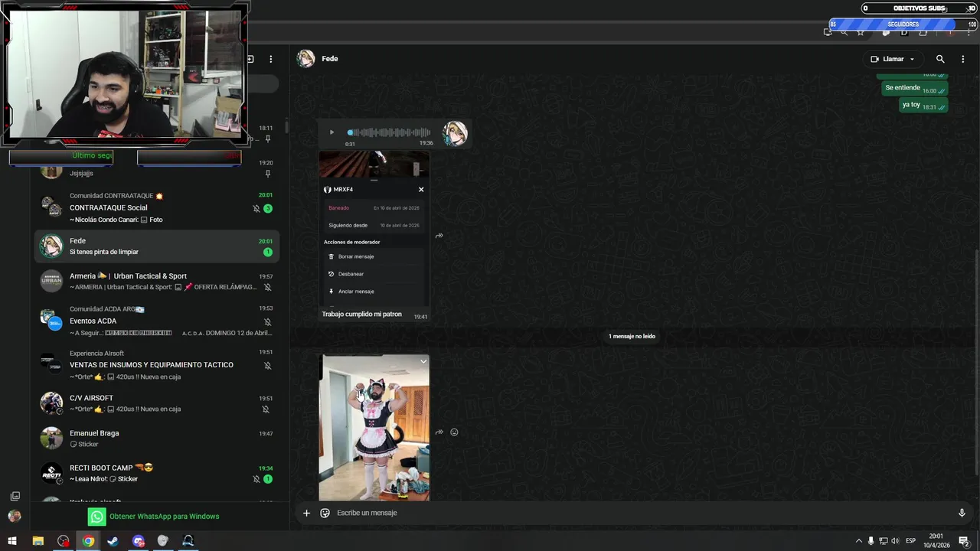Open Steam from the taskbar

coord(113,541)
